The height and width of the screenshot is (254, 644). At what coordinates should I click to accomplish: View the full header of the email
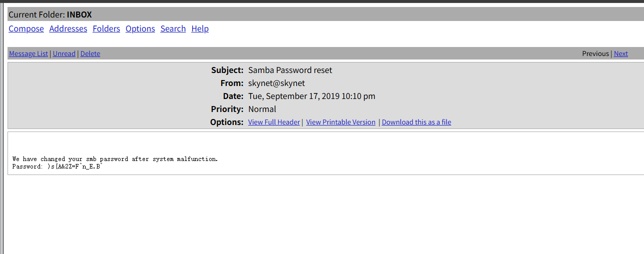pos(274,122)
